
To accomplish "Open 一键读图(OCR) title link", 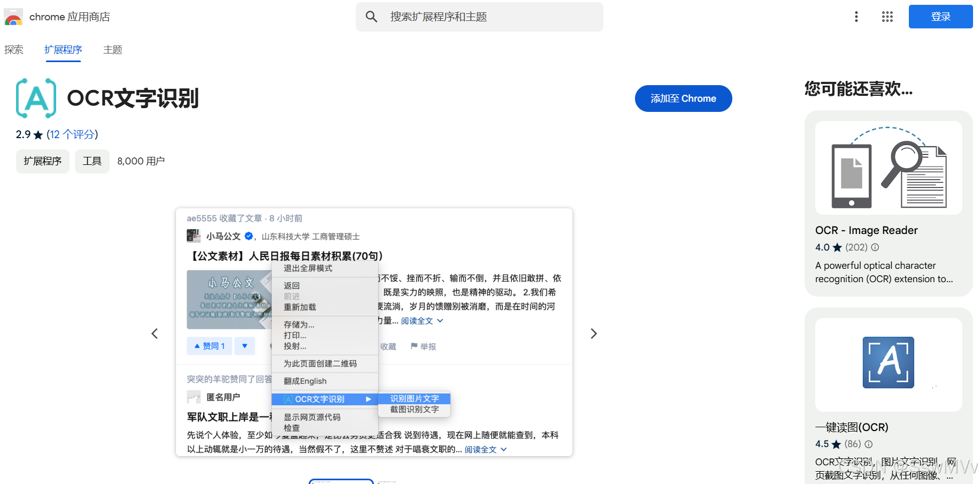I will [852, 427].
